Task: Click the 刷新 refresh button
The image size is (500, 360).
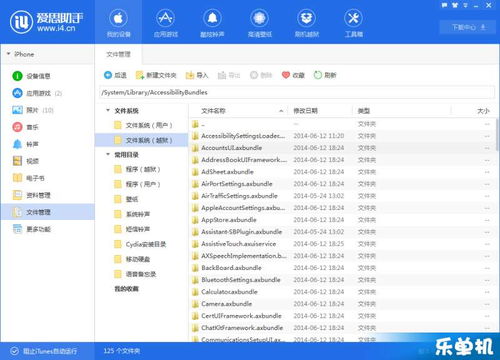Action: coord(325,75)
